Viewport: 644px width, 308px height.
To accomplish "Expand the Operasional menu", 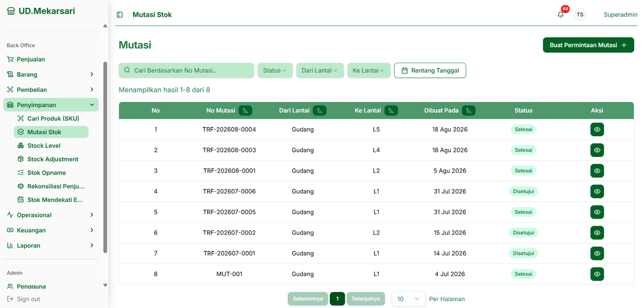I will point(51,215).
